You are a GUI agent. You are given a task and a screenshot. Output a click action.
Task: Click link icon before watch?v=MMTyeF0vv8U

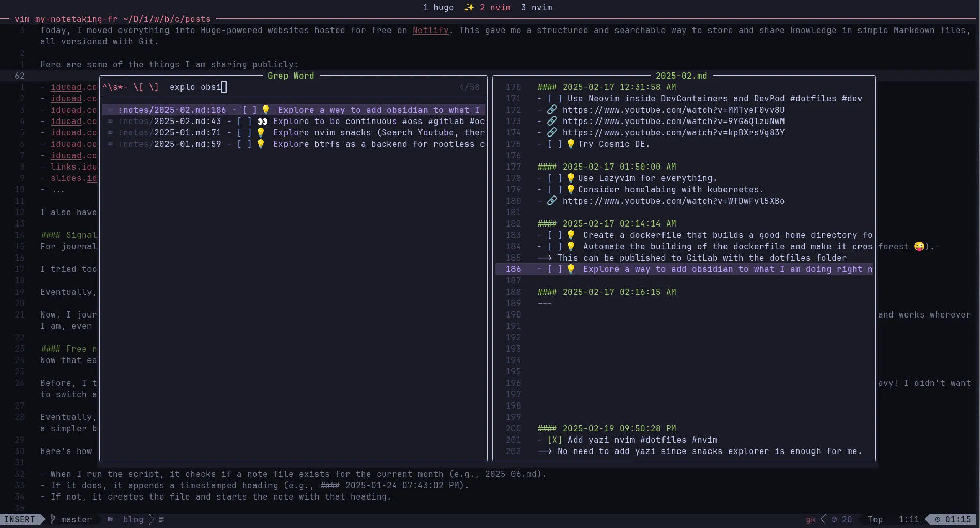point(552,110)
